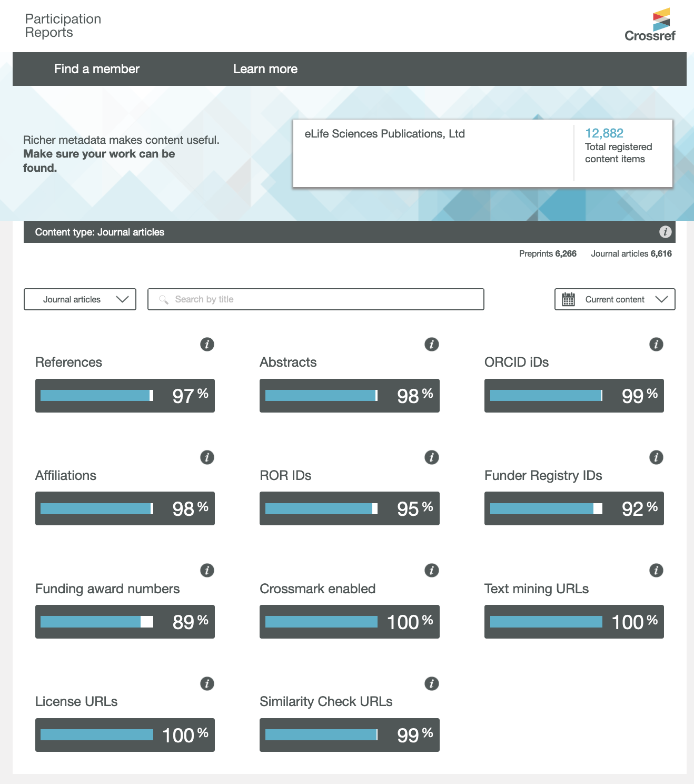Click the ROR IDs heading

285,476
